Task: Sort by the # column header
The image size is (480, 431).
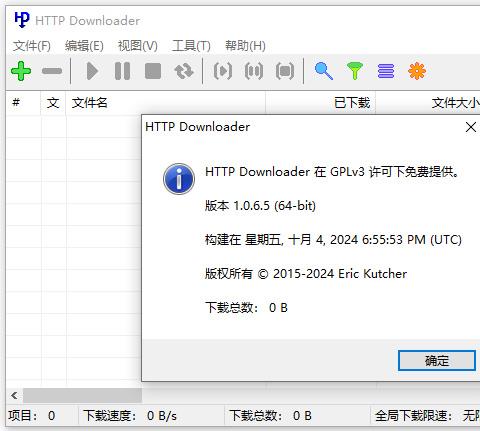Action: point(23,103)
